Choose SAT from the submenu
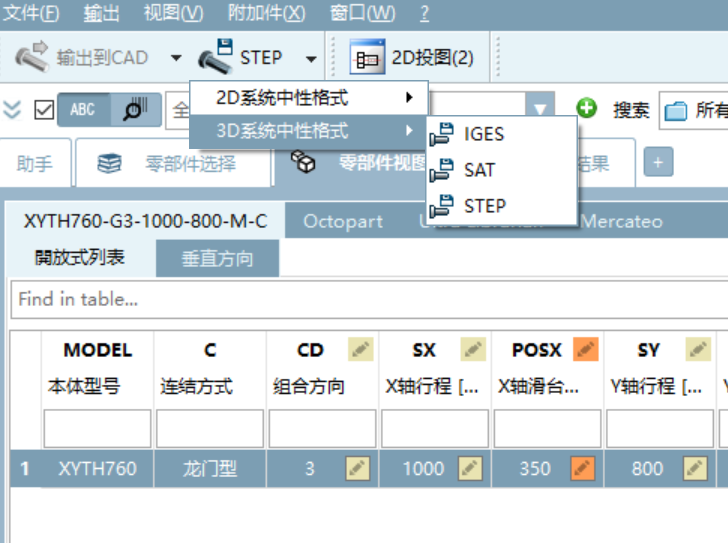This screenshot has height=543, width=728. [501, 170]
